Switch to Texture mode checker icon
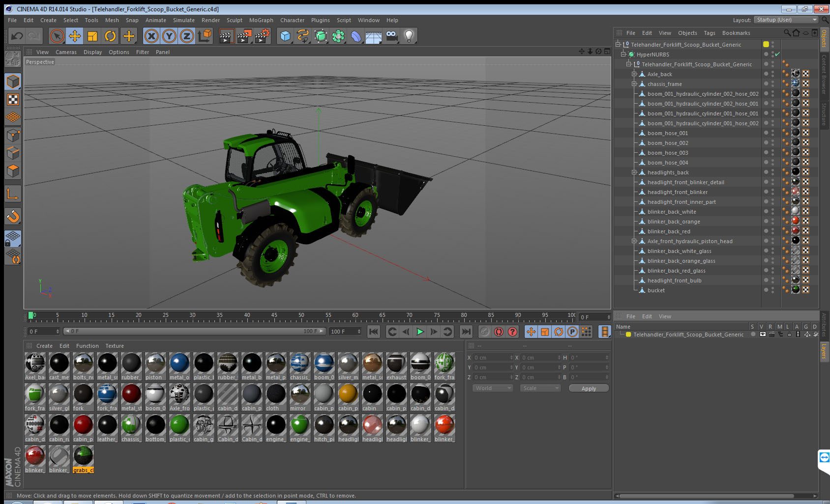 [13, 100]
